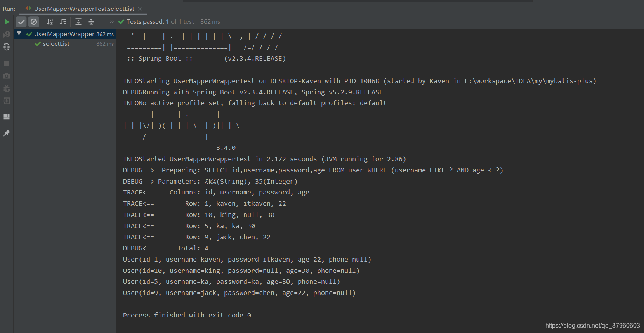Click the 'Row: 9, jack, chen, 22' line
This screenshot has width=644, height=333.
pos(197,237)
